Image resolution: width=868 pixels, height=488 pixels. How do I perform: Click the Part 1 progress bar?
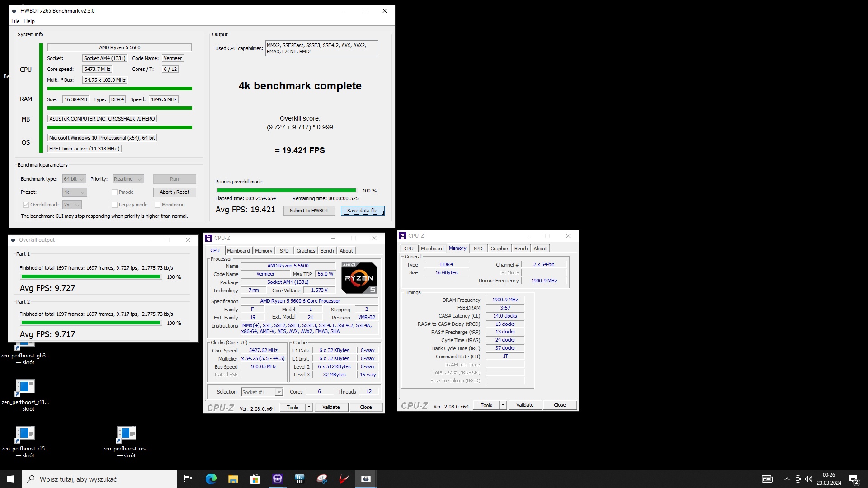91,277
